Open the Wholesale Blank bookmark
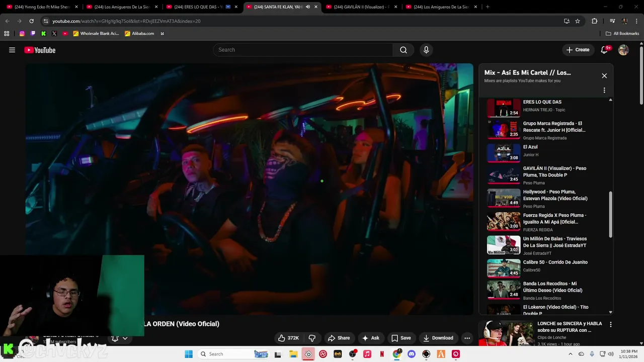The width and height of the screenshot is (644, 362). 96,34
